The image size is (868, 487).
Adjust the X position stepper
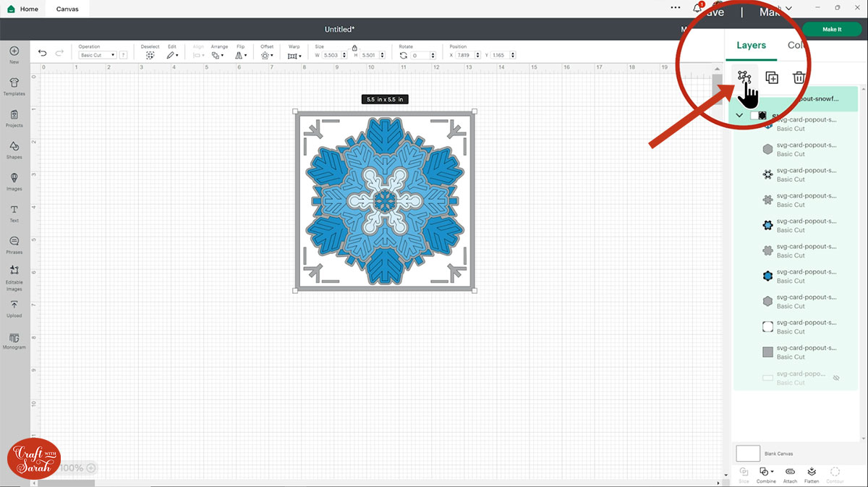[478, 55]
